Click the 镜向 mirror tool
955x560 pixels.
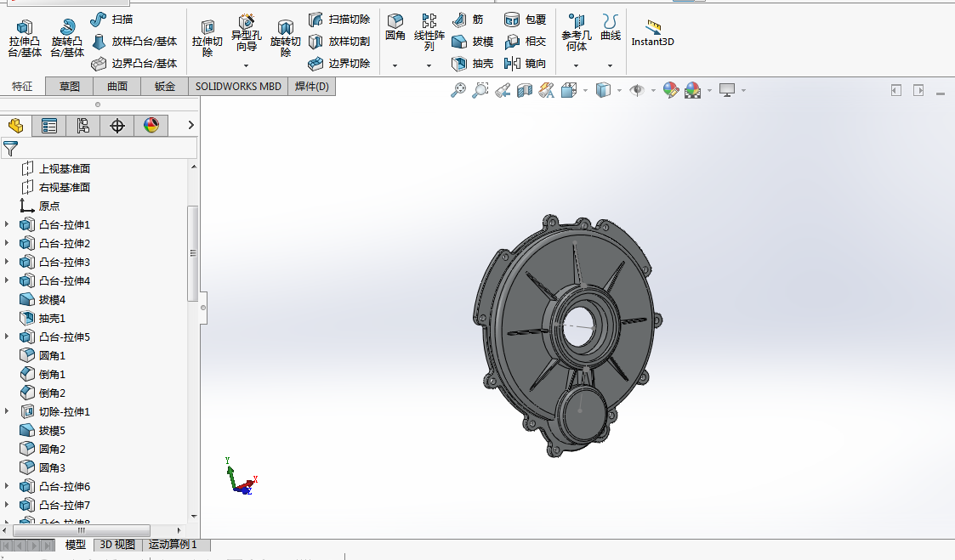525,63
